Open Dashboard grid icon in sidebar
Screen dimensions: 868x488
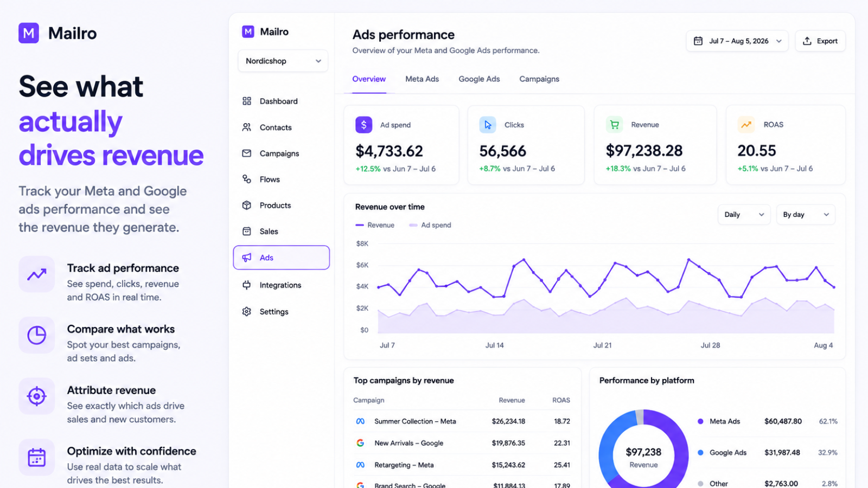click(x=247, y=101)
